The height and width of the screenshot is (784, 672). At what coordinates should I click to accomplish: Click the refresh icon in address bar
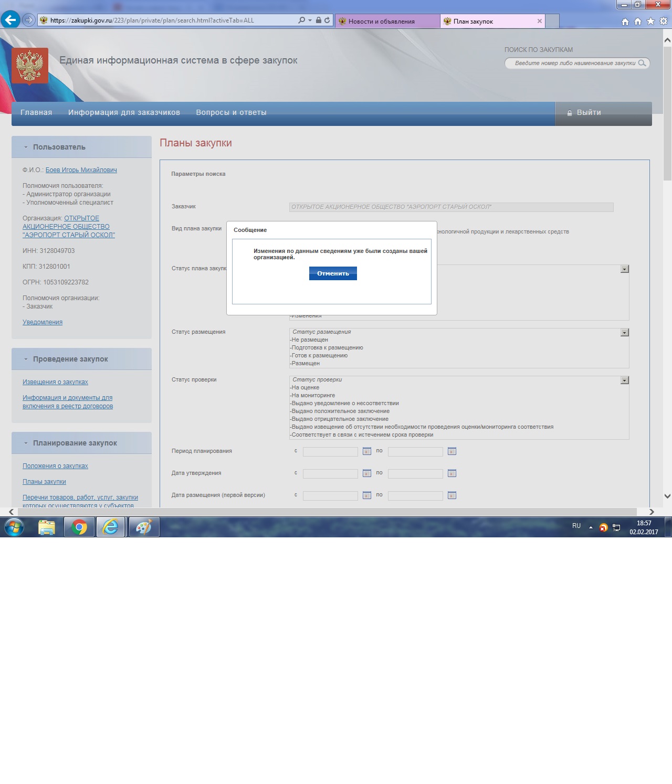pos(327,20)
